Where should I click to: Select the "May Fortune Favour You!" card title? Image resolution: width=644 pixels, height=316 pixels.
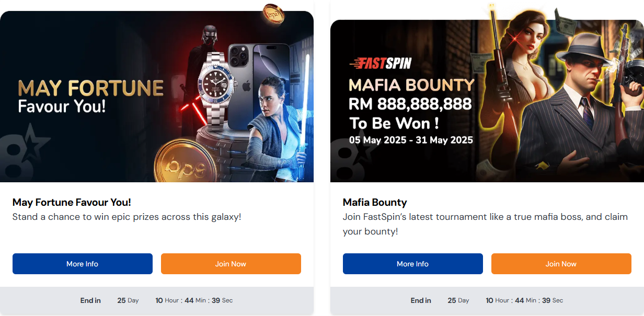(72, 202)
